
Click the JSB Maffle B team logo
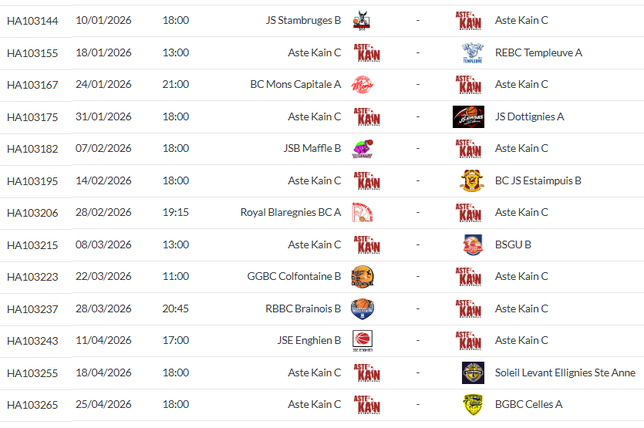[363, 148]
